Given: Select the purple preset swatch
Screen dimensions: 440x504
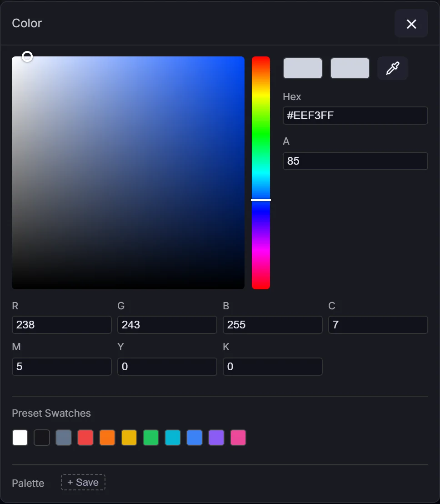Looking at the screenshot, I should (x=216, y=438).
